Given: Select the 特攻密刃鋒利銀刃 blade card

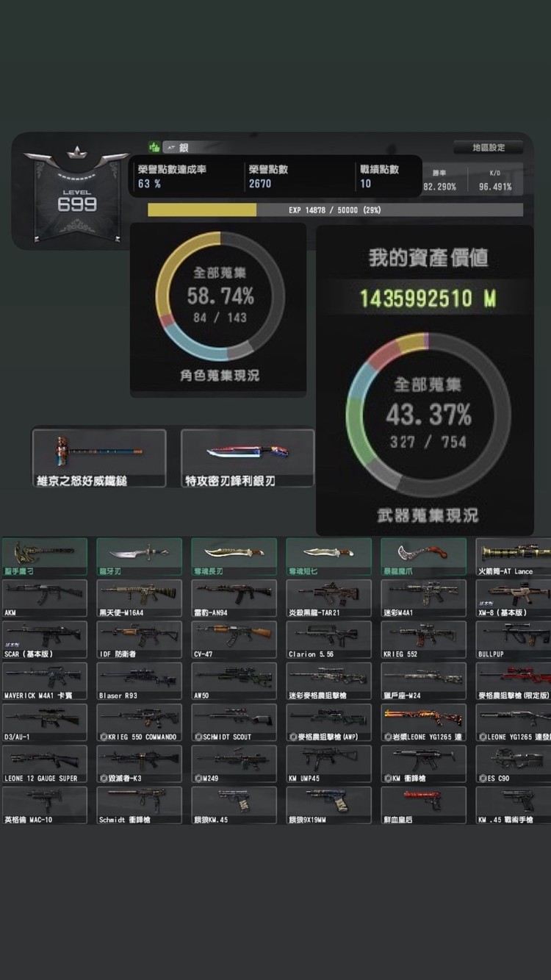Looking at the screenshot, I should tap(248, 458).
